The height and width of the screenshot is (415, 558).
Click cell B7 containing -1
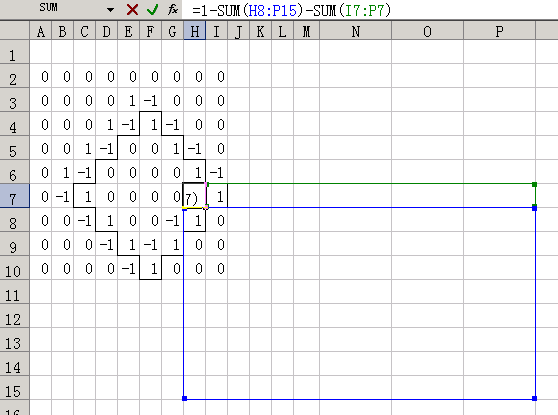pyautogui.click(x=63, y=196)
